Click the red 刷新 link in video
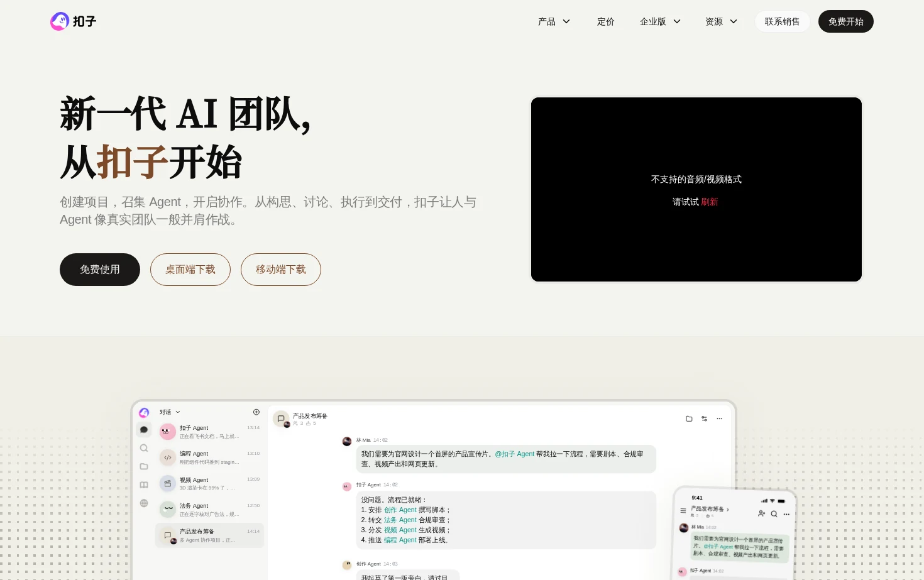924x580 pixels. (x=710, y=202)
